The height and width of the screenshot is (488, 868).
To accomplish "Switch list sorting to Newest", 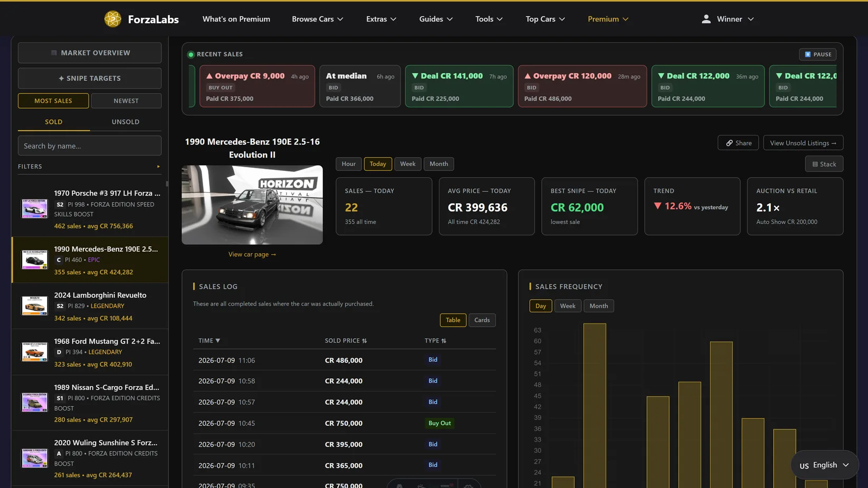I will tap(126, 101).
